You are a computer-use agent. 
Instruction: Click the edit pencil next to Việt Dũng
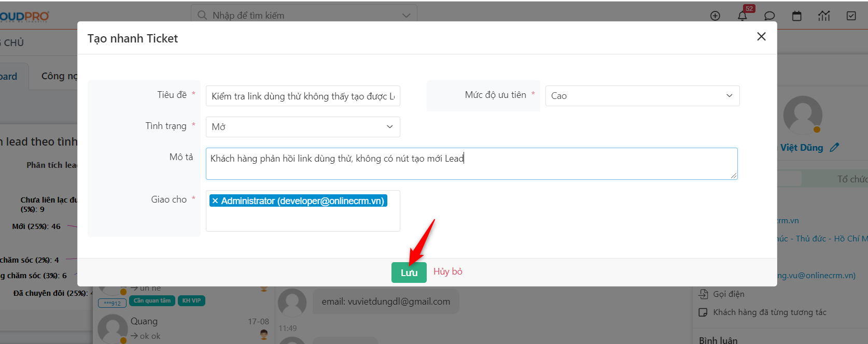pos(834,148)
